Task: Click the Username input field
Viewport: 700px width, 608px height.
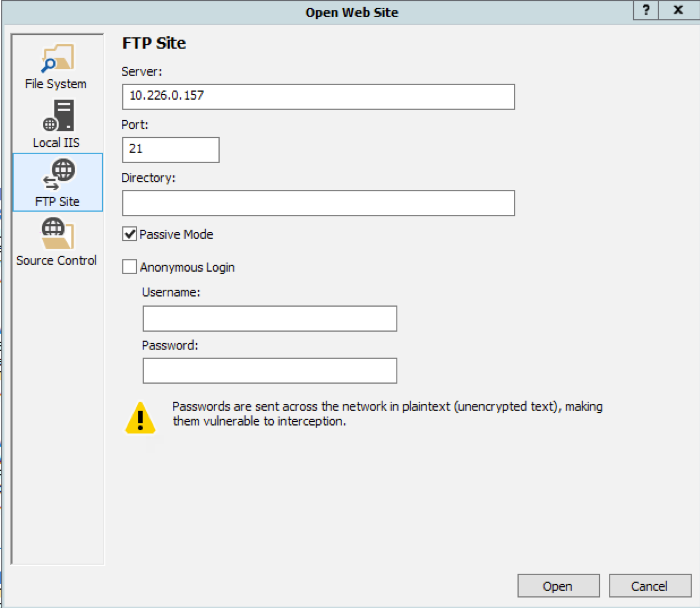Action: tap(269, 319)
